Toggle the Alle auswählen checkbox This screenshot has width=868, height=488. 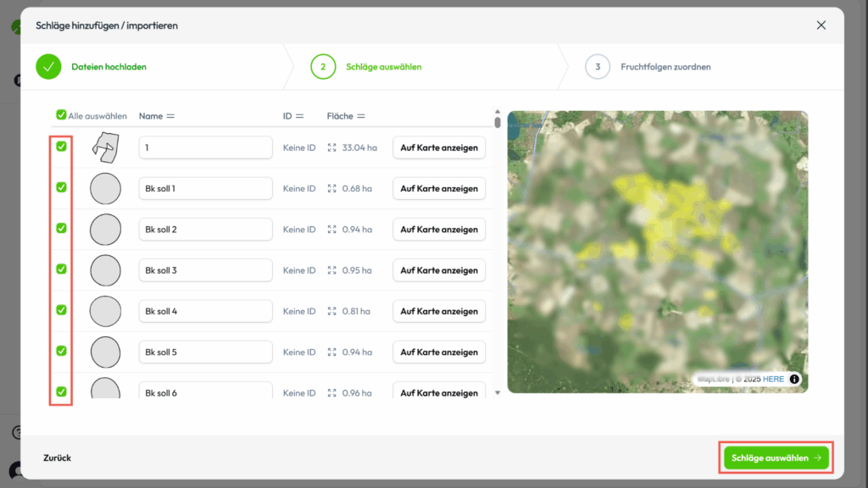[61, 115]
